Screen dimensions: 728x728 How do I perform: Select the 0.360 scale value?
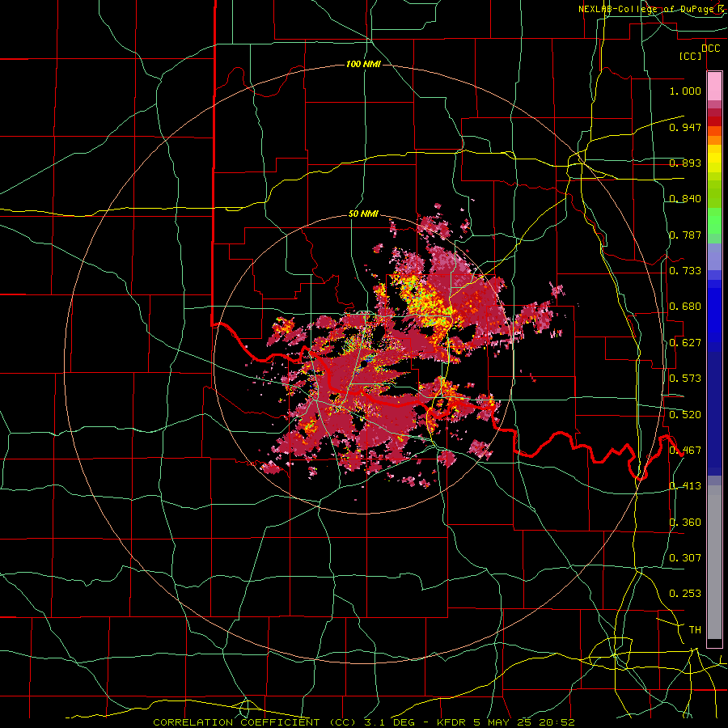685,523
